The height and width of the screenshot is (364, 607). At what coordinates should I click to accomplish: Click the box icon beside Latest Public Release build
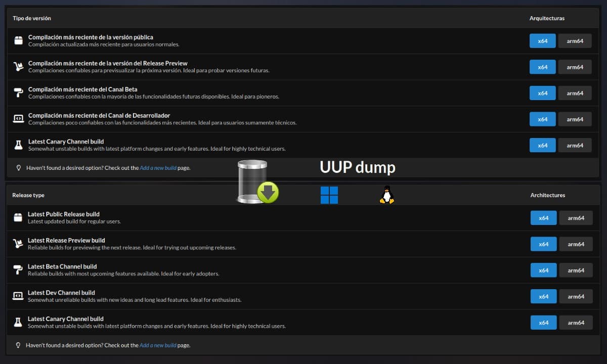point(18,218)
